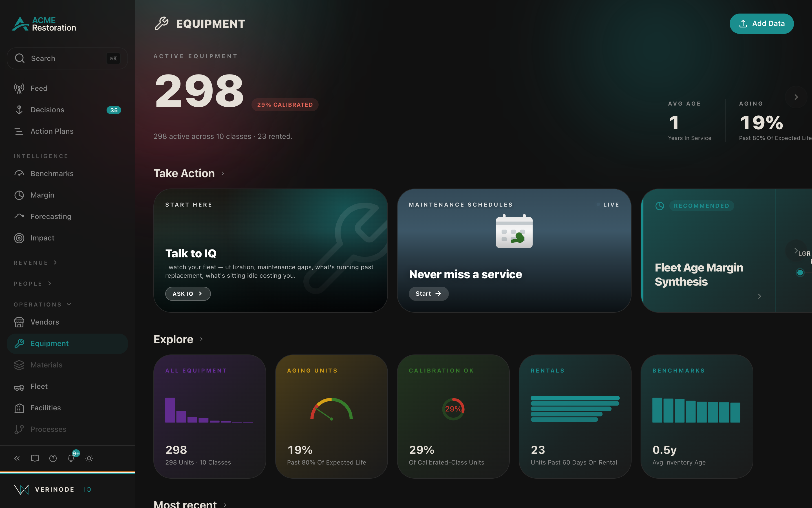The width and height of the screenshot is (812, 508).
Task: Open Aging Units gauge card
Action: tap(332, 417)
